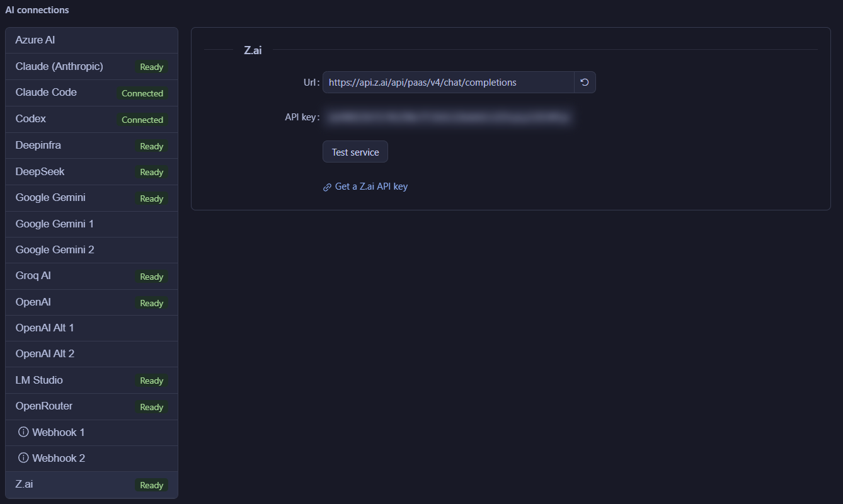Open Groq AI connection
This screenshot has width=843, height=504.
(91, 276)
